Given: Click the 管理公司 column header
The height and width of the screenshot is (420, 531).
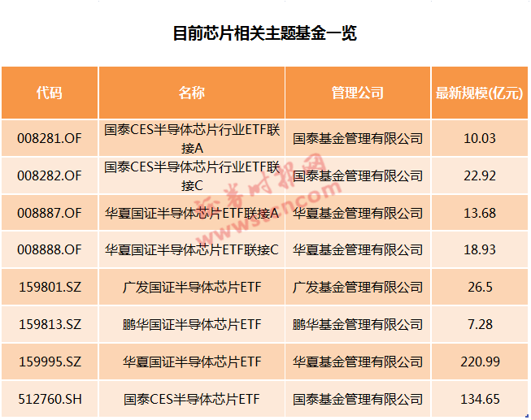Looking at the screenshot, I should coord(358,93).
